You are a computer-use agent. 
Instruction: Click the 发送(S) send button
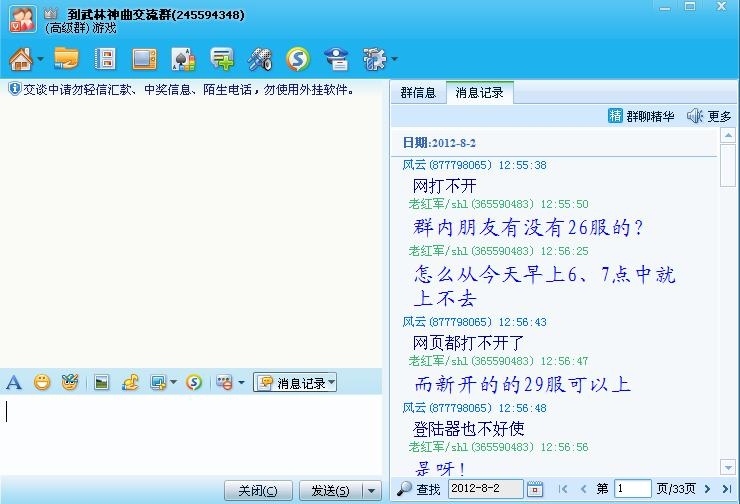[x=330, y=490]
